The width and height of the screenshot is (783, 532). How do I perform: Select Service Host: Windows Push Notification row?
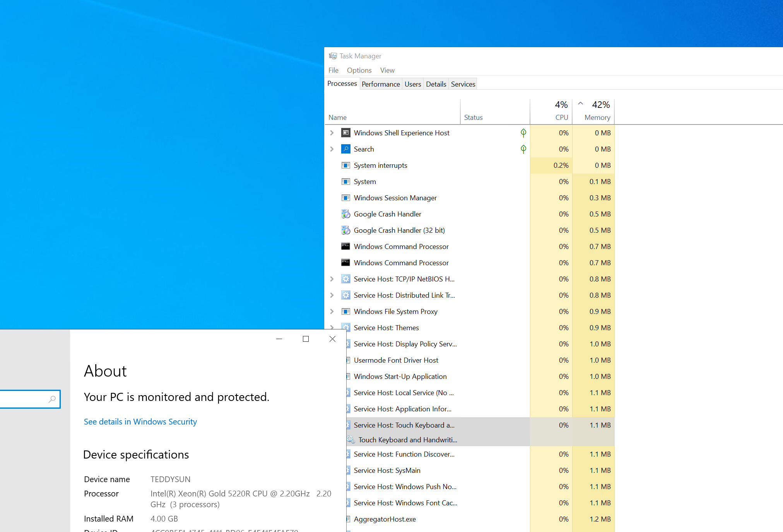click(x=480, y=486)
